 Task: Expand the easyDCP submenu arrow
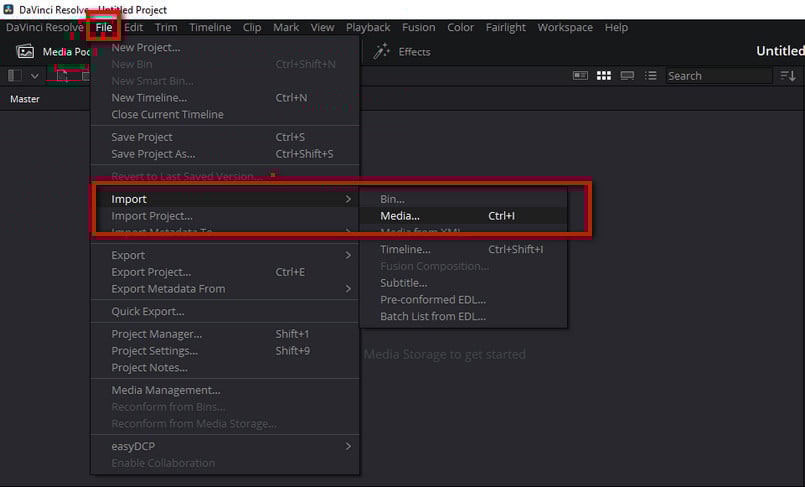[348, 446]
